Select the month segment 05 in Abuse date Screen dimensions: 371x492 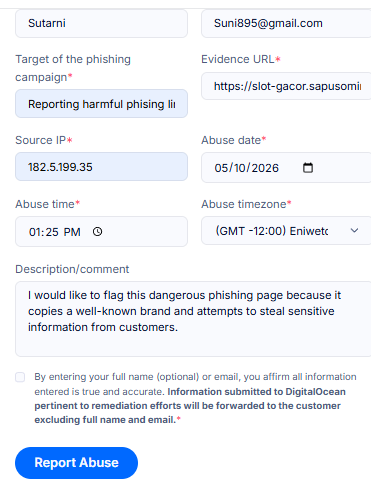click(221, 168)
